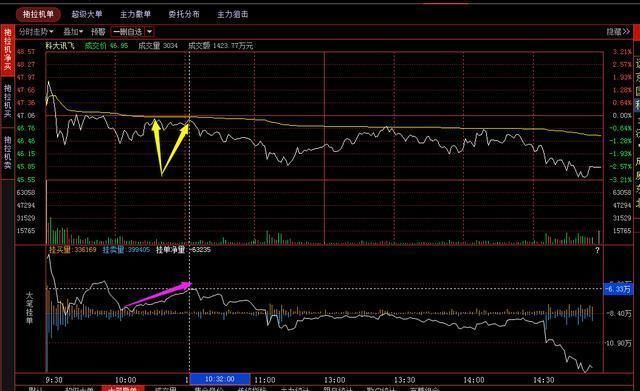Click the 10:00 time axis label
640x391 pixels.
pyautogui.click(x=126, y=380)
